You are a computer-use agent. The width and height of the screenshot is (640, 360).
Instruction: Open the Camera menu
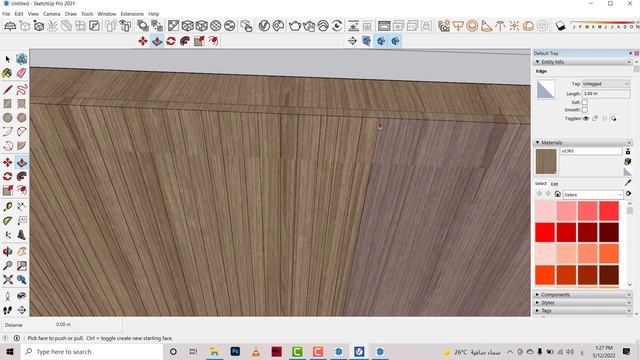pyautogui.click(x=51, y=14)
